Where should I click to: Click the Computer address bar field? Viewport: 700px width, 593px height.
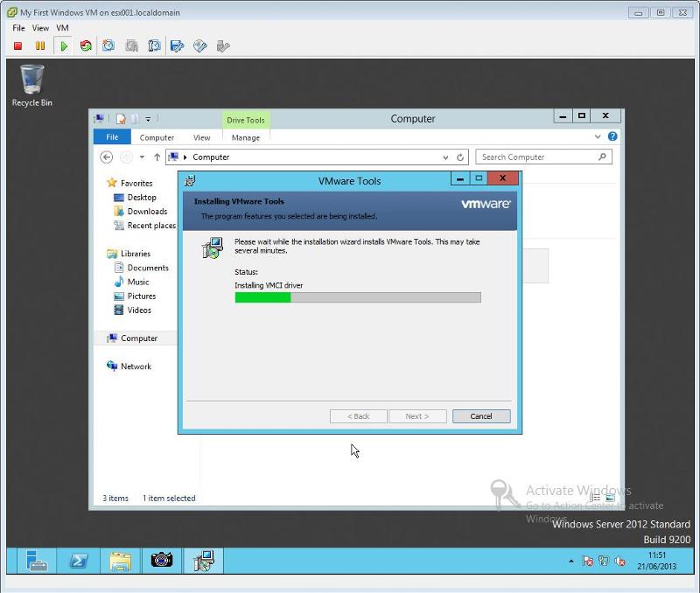coord(317,157)
